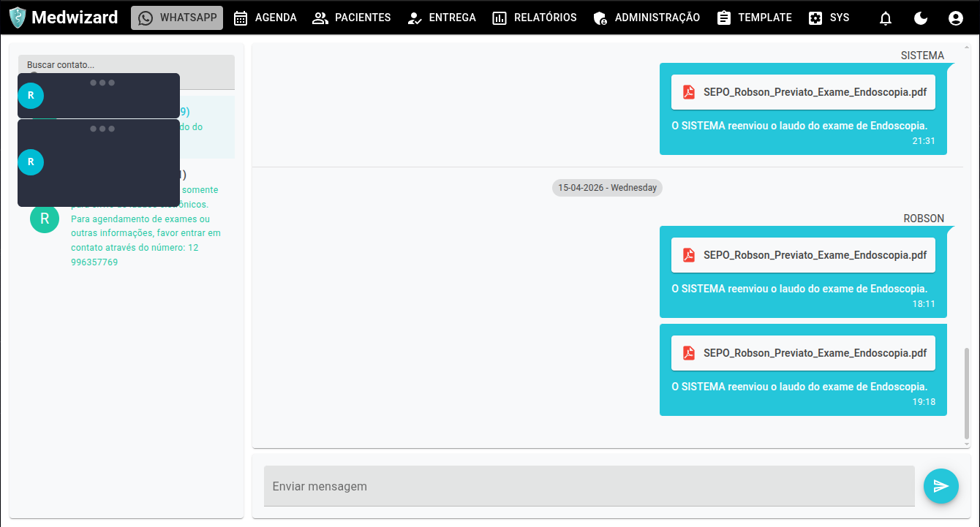The height and width of the screenshot is (527, 980).
Task: Open the Agenda menu
Action: click(x=265, y=18)
